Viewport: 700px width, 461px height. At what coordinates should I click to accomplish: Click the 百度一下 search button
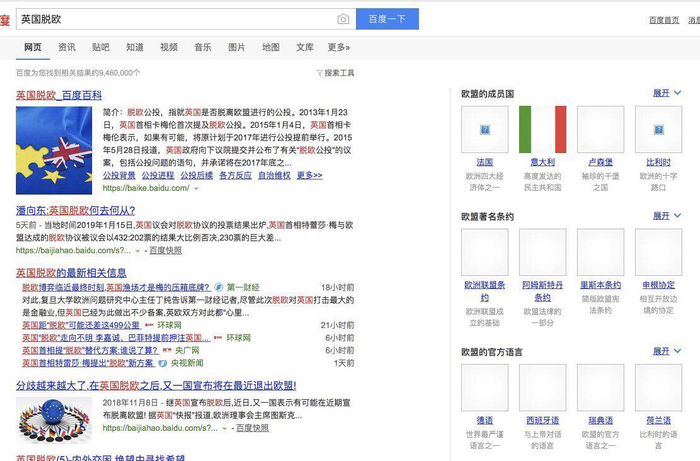(x=387, y=19)
